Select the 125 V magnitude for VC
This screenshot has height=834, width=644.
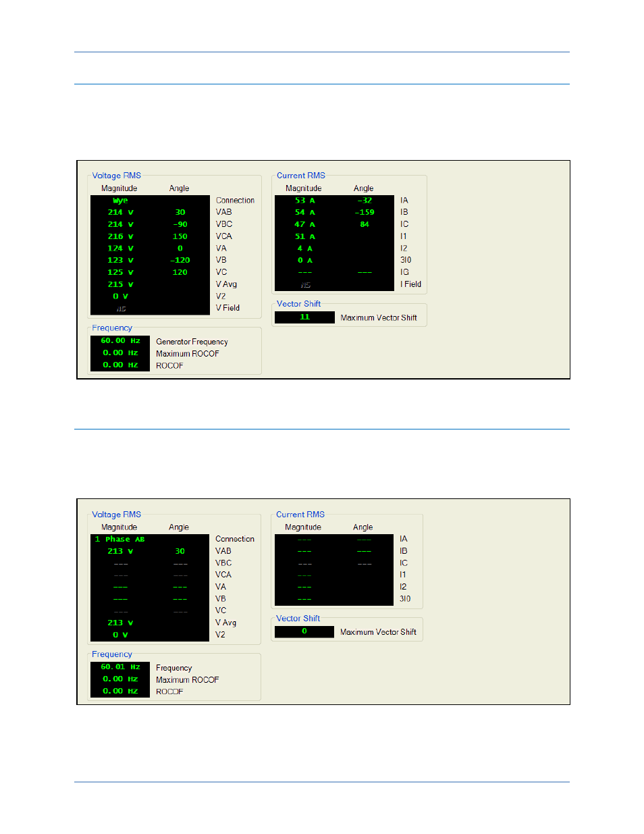coord(121,272)
